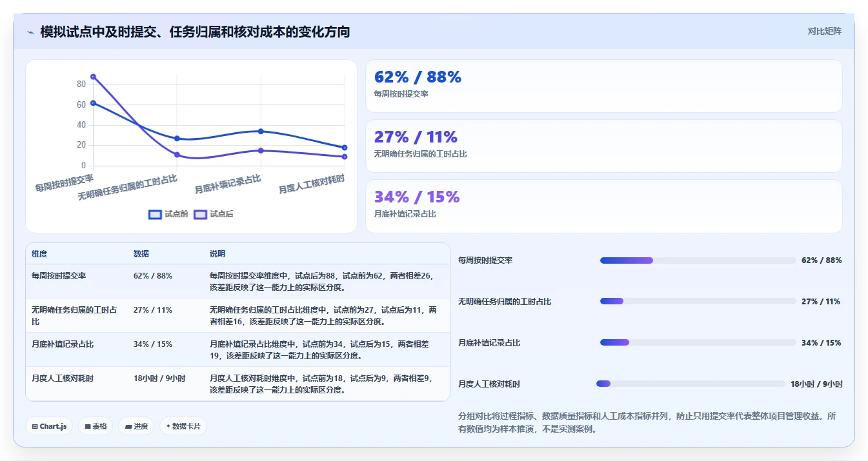
Task: Click the chart x-axis label 每周按时提交率
Action: [x=64, y=183]
